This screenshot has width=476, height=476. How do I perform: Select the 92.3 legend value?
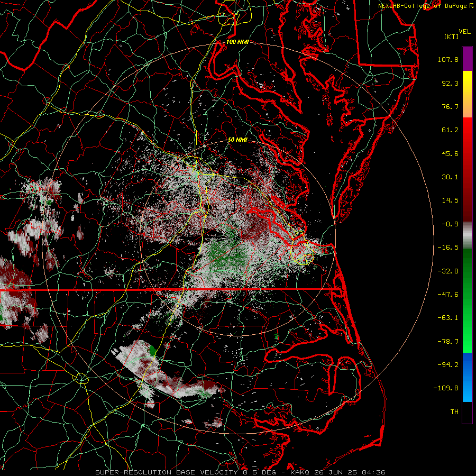450,83
